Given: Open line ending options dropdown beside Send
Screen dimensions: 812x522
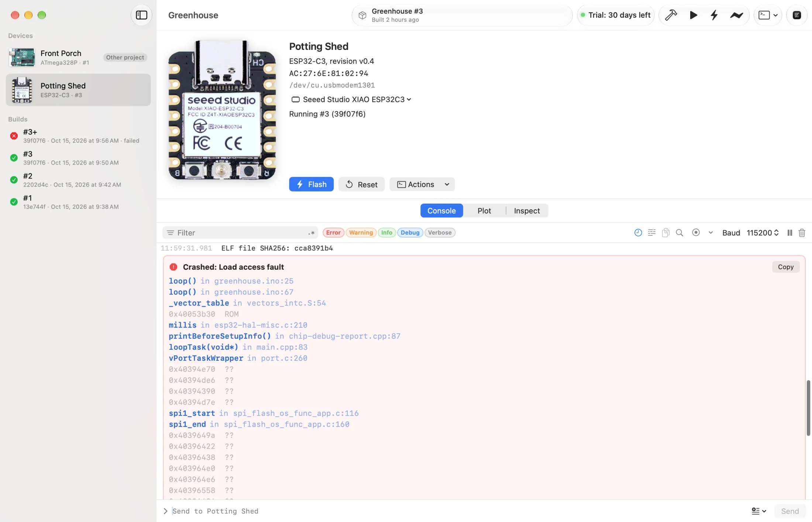Looking at the screenshot, I should tap(759, 511).
